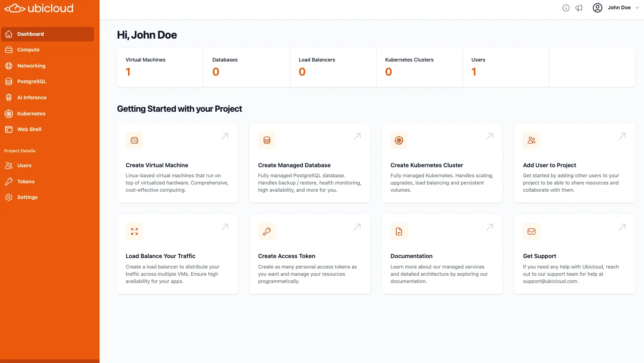The width and height of the screenshot is (644, 363).
Task: Open the announcements megaphone icon
Action: click(579, 8)
